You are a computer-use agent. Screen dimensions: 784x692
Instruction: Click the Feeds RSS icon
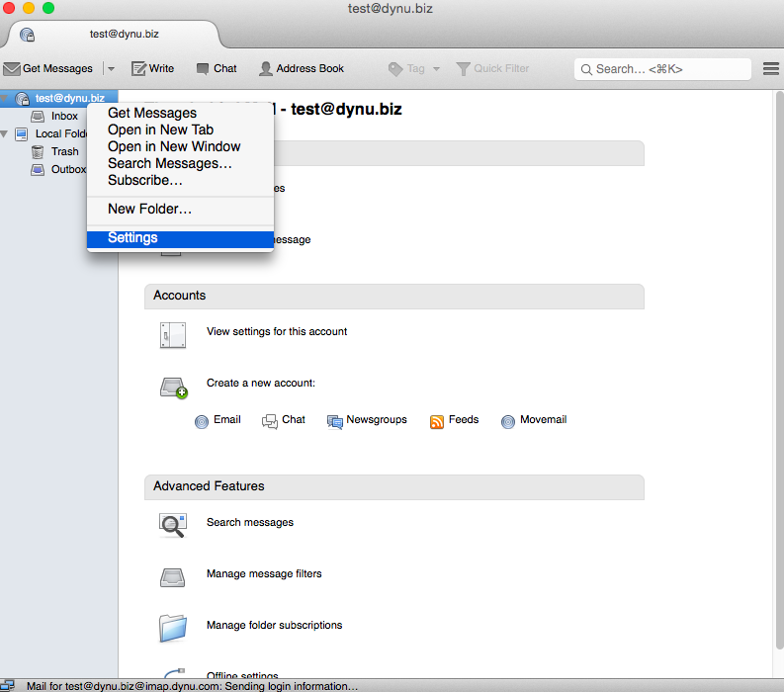pos(437,421)
